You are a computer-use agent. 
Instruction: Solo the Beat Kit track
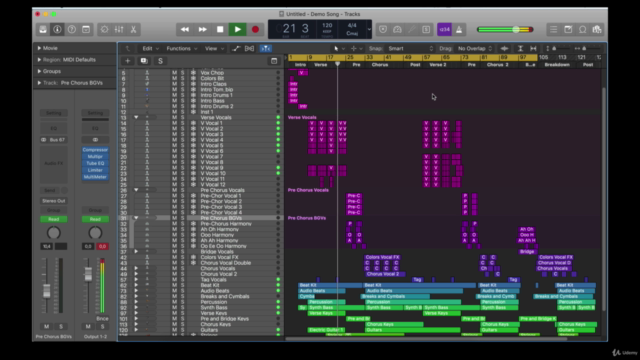182,285
